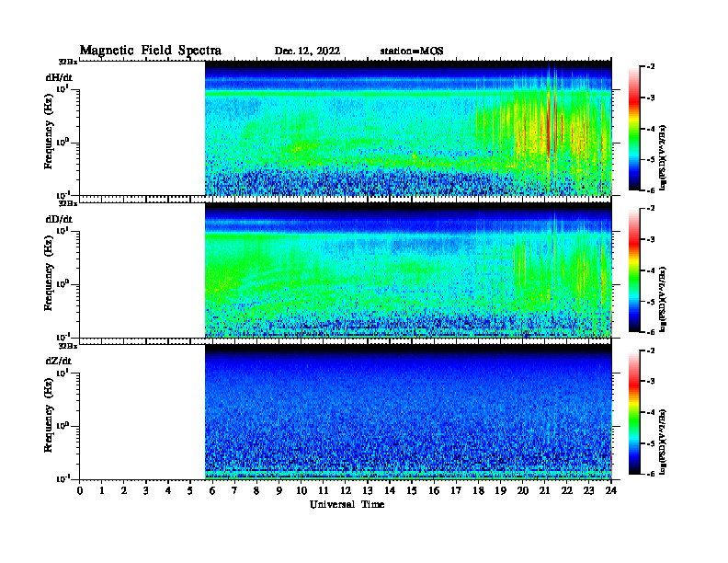
Task: Click the dZ/dt spectrogram plot area
Action: tap(408, 411)
